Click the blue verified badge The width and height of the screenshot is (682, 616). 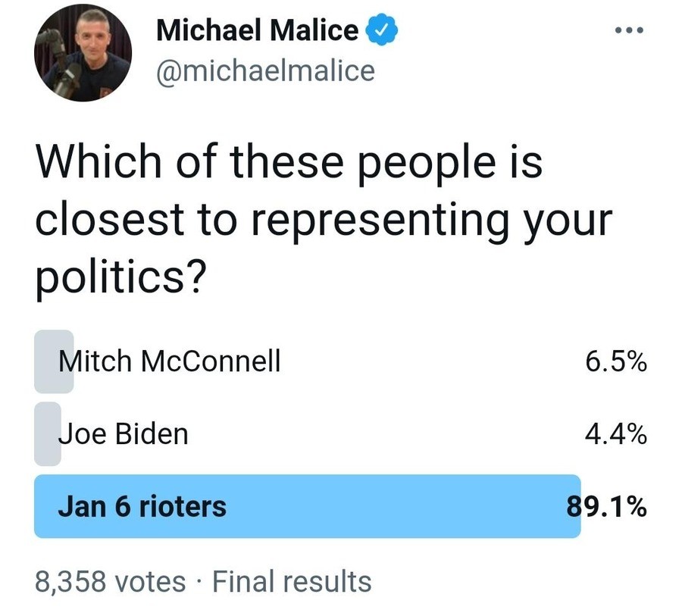click(381, 30)
